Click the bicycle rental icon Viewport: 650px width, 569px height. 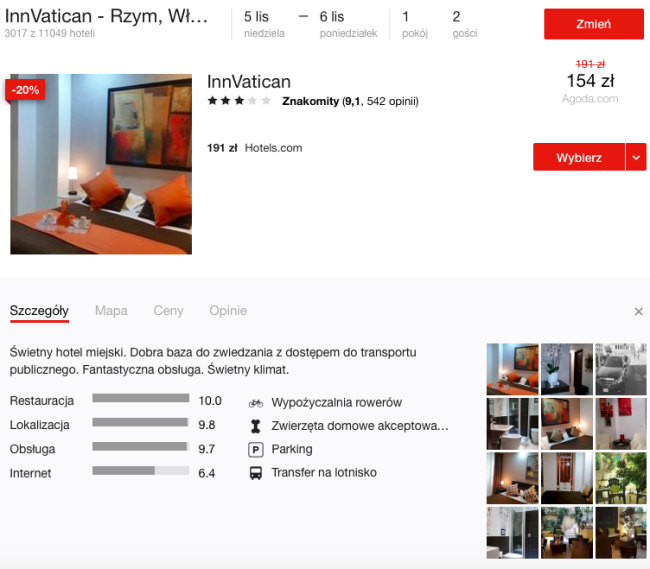pos(255,403)
